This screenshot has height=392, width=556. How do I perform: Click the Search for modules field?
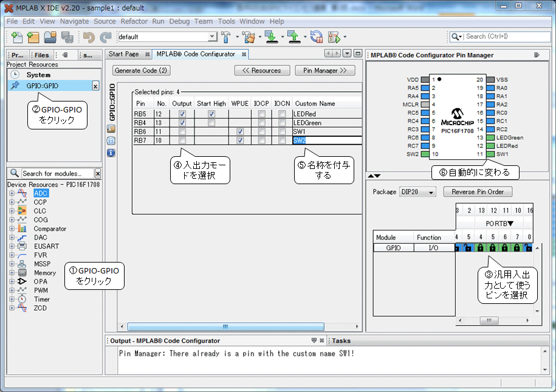58,173
